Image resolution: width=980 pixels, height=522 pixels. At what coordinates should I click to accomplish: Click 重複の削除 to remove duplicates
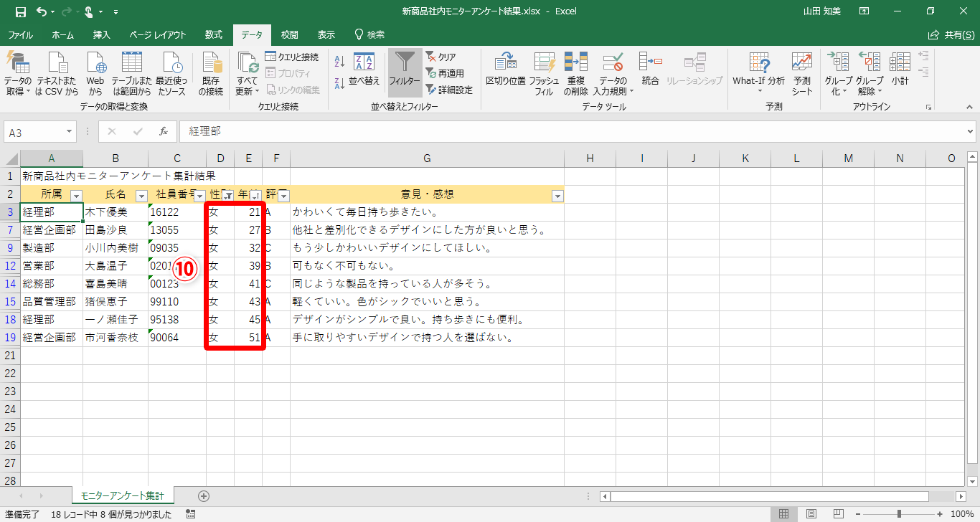pyautogui.click(x=576, y=74)
